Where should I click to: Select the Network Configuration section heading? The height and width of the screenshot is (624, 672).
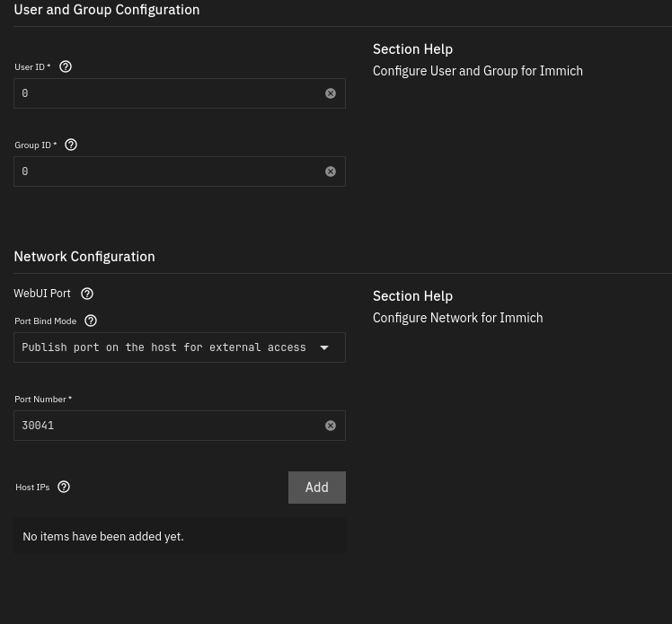[84, 257]
